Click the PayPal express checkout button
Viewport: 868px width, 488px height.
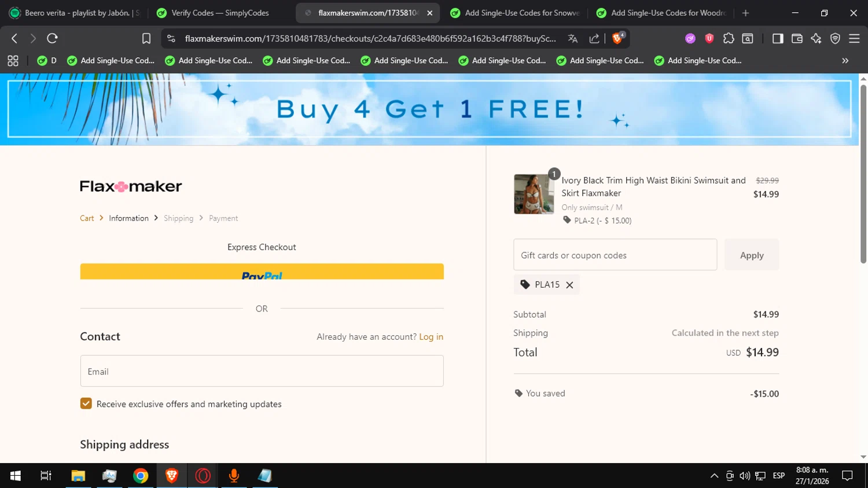[x=262, y=271]
